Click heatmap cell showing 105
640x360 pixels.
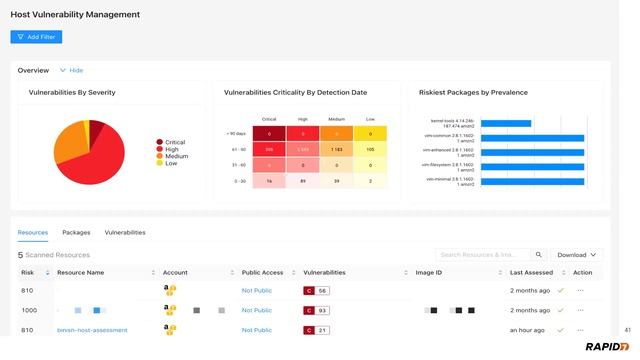370,149
